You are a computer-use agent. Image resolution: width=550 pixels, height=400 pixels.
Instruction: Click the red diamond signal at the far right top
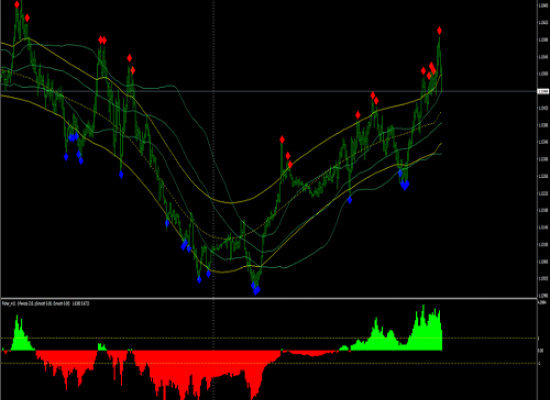click(439, 31)
